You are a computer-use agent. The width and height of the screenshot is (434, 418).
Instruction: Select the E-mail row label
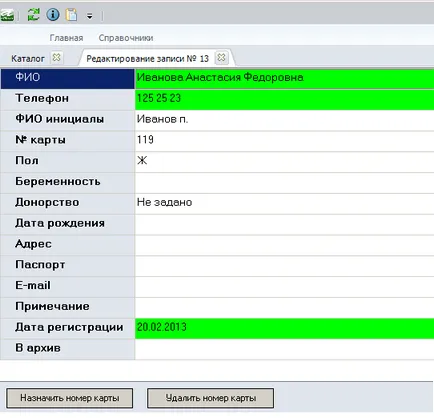pos(67,287)
